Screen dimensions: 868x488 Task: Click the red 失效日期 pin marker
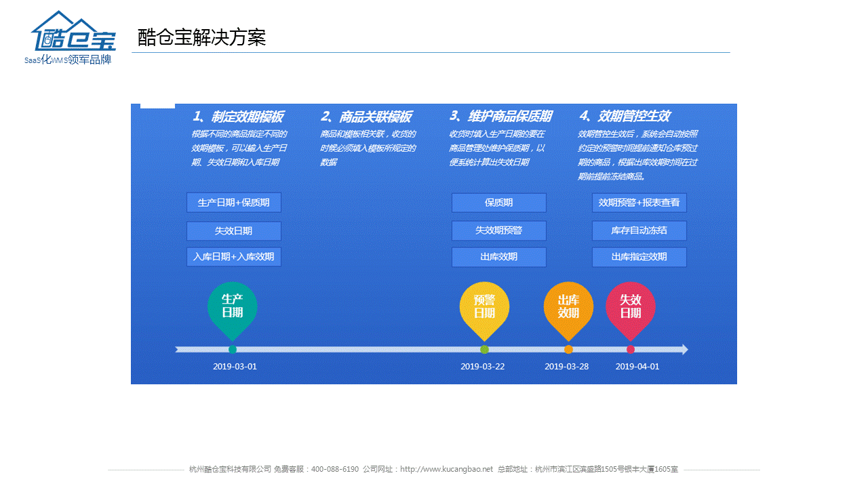pos(631,306)
